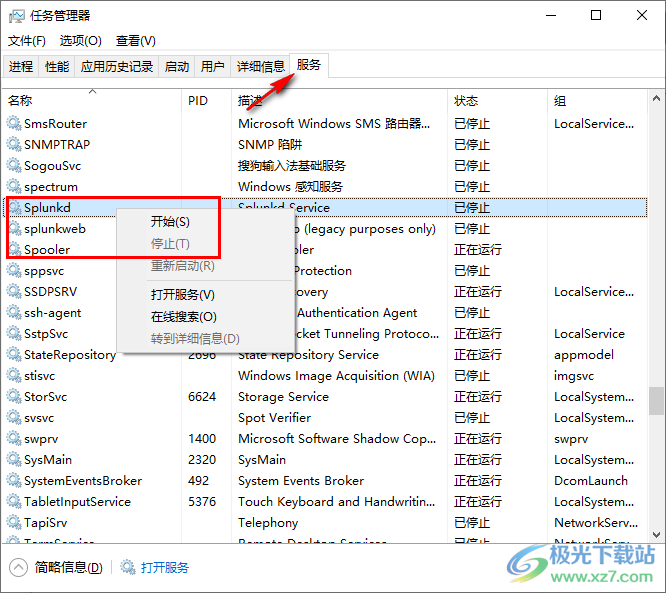Viewport: 666px width, 593px height.
Task: Click the gear icon beside svsvc
Action: click(14, 418)
